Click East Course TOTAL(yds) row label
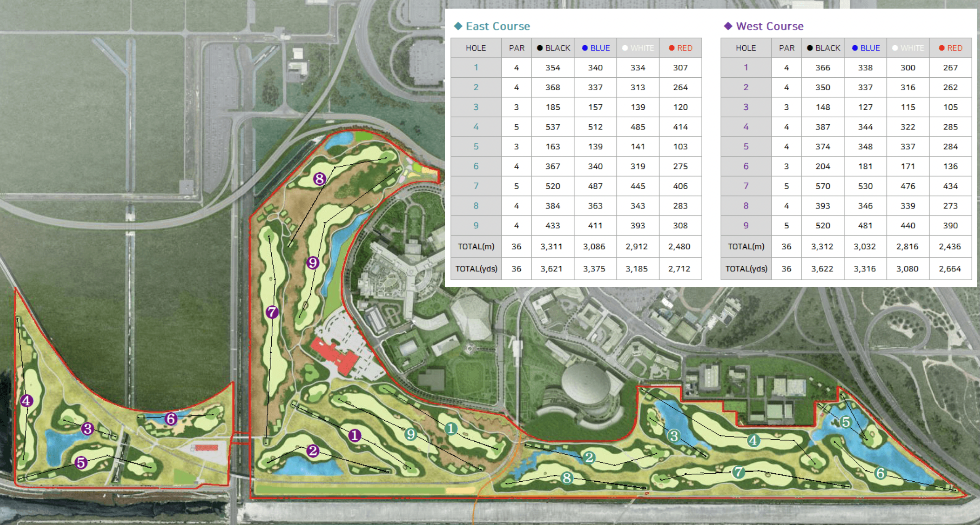 click(476, 269)
